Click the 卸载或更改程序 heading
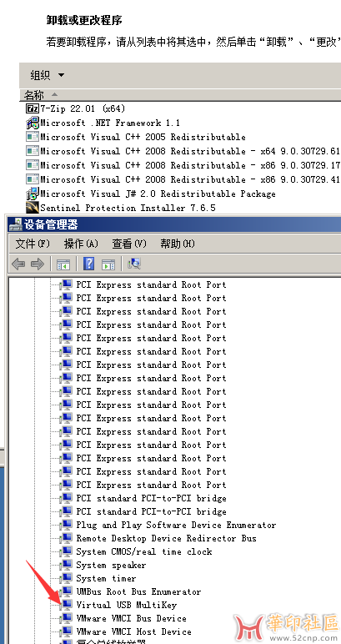341x644 pixels. point(84,20)
